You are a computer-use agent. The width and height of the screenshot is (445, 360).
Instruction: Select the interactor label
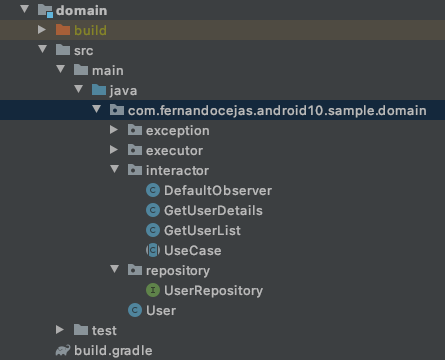177,171
